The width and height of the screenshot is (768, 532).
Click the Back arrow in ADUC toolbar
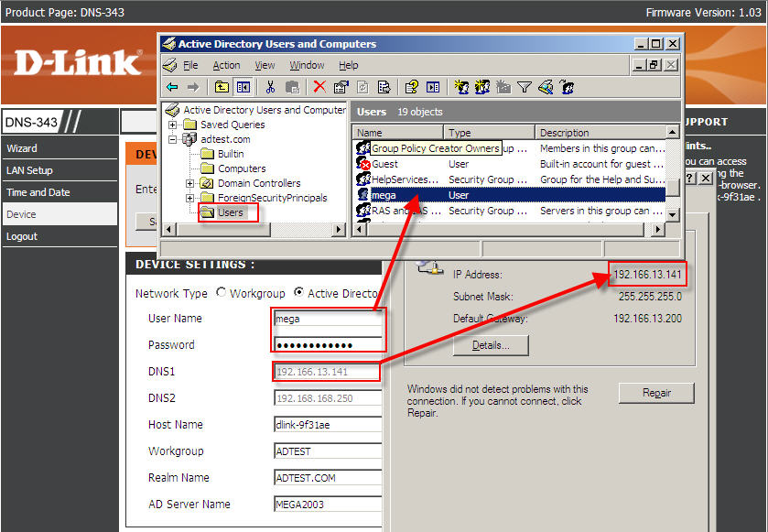[x=172, y=87]
